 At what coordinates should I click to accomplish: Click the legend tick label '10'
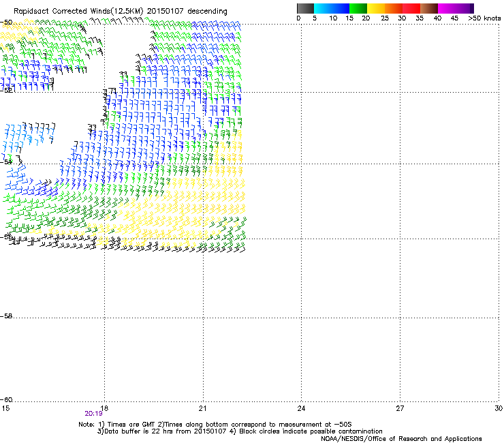333,18
